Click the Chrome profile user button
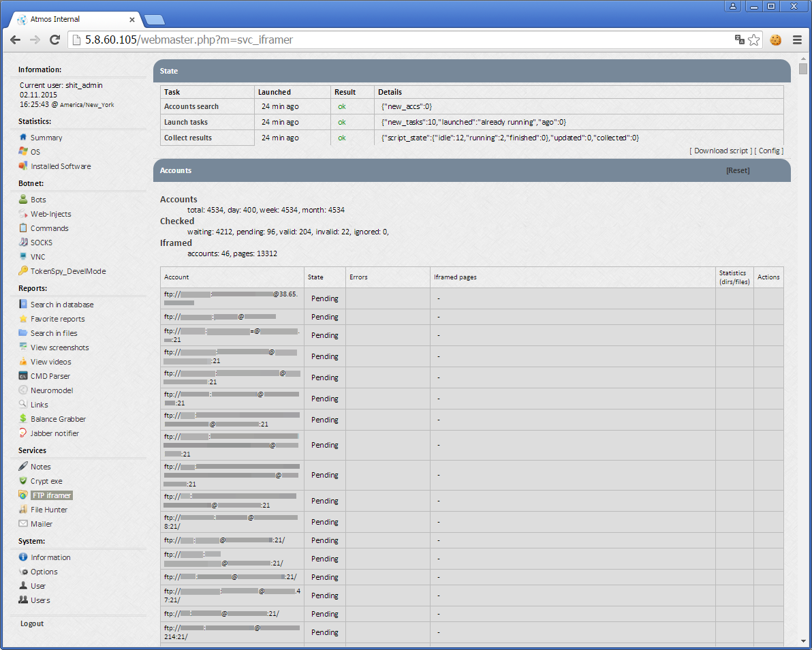This screenshot has height=650, width=812. 733,6
